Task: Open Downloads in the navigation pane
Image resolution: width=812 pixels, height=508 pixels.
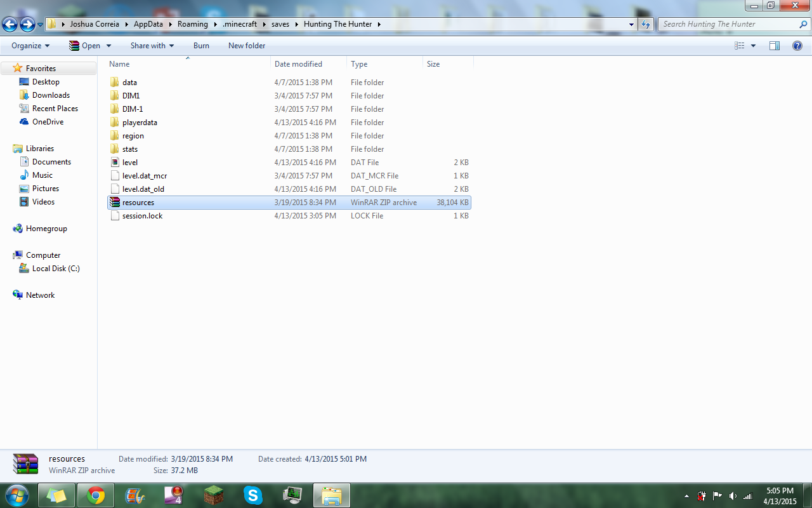Action: pyautogui.click(x=51, y=95)
